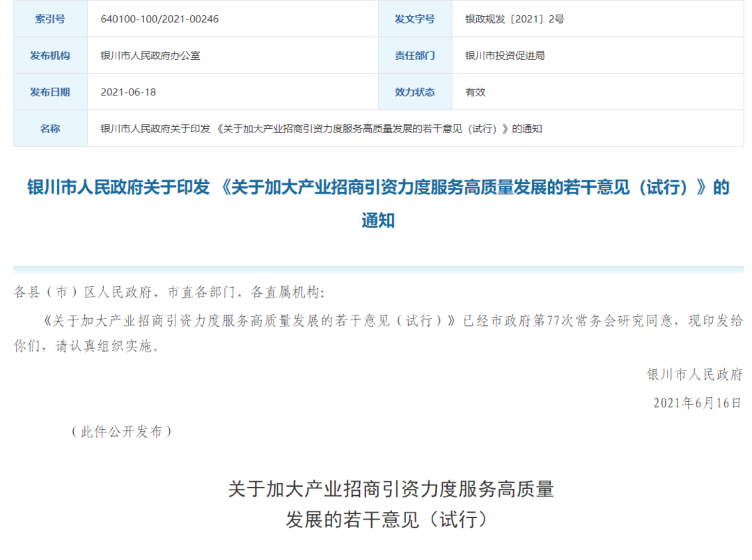Click the 有效 status value

[476, 92]
